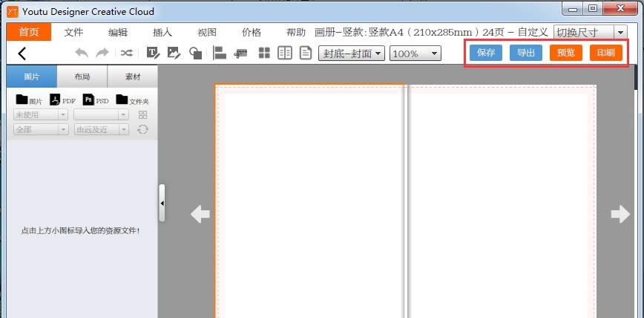Open the empty filter dropdown beside 未使用

pos(101,114)
